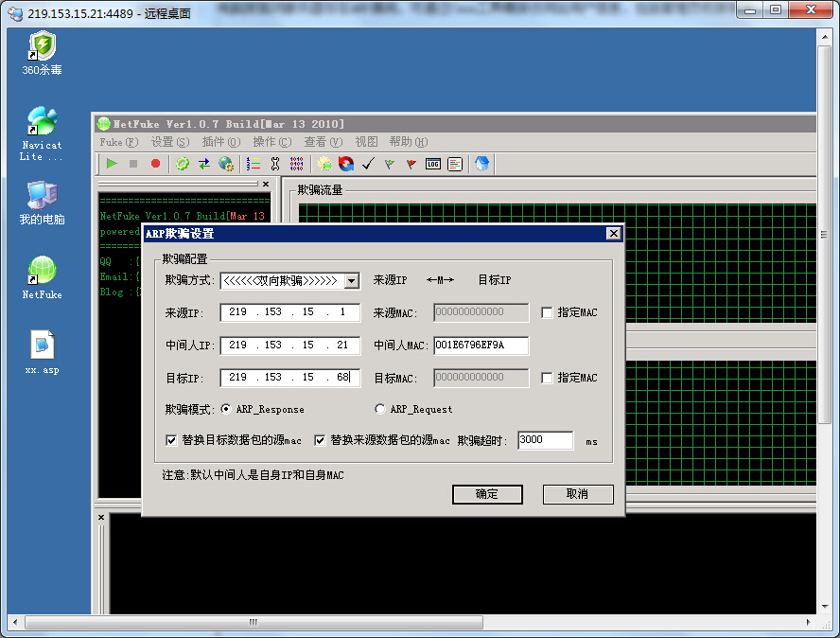Screen dimensions: 840x638
Task: Click the blue house home icon
Action: point(481,164)
